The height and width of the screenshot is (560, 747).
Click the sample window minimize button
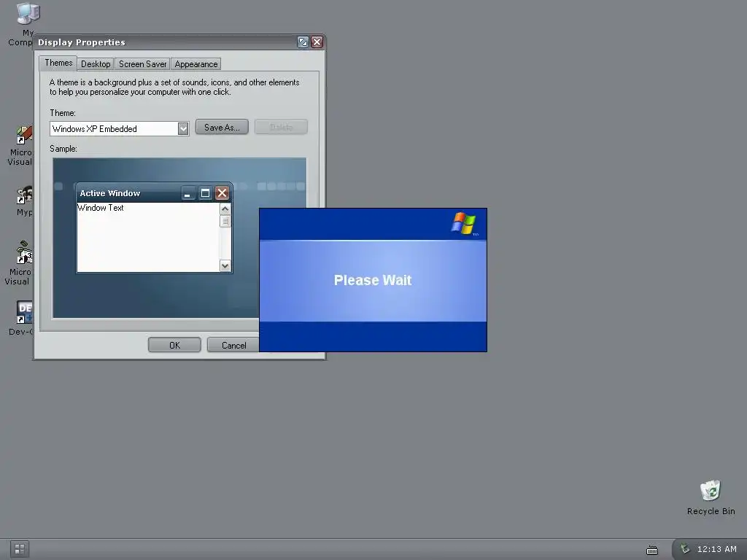(x=188, y=192)
